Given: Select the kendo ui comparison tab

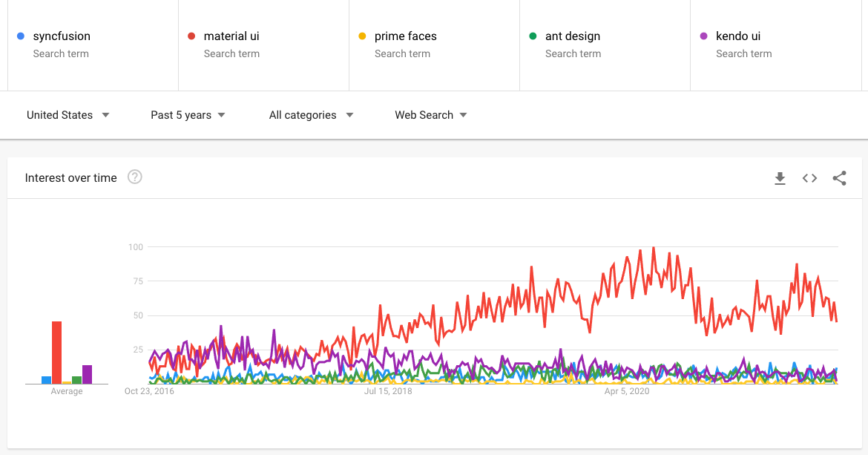Looking at the screenshot, I should click(775, 45).
